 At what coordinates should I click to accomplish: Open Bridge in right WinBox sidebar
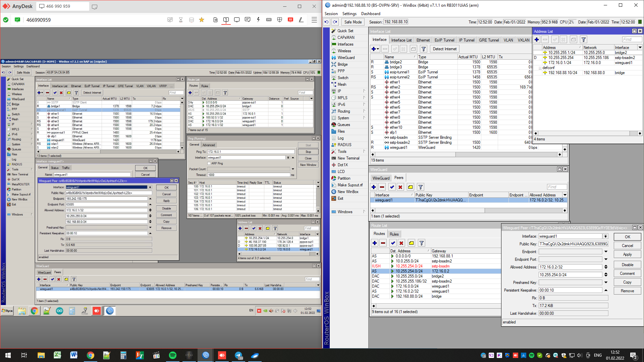click(x=342, y=64)
